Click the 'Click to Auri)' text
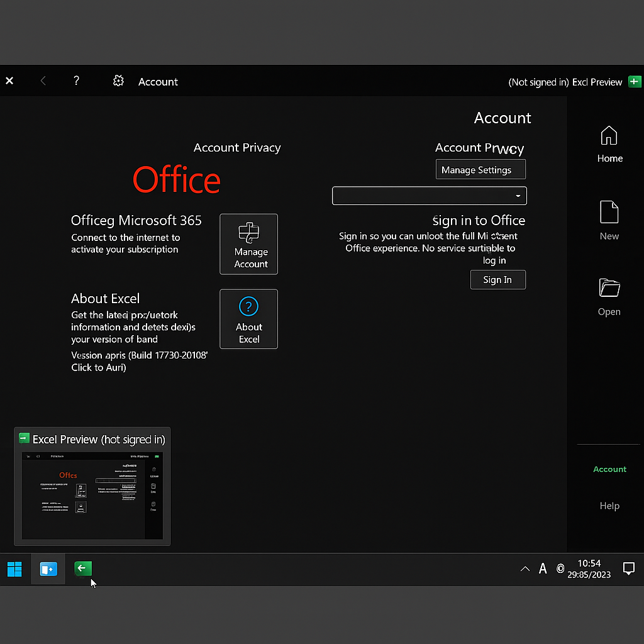 (x=99, y=367)
